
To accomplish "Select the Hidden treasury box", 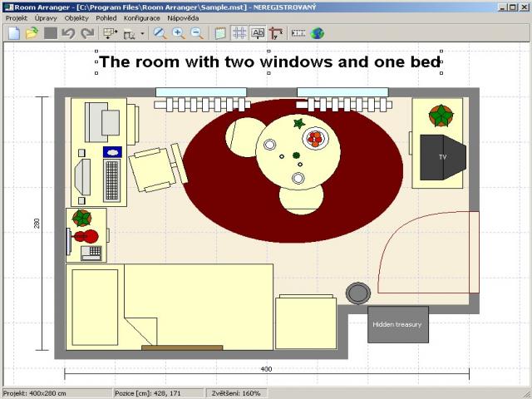I will [x=397, y=324].
